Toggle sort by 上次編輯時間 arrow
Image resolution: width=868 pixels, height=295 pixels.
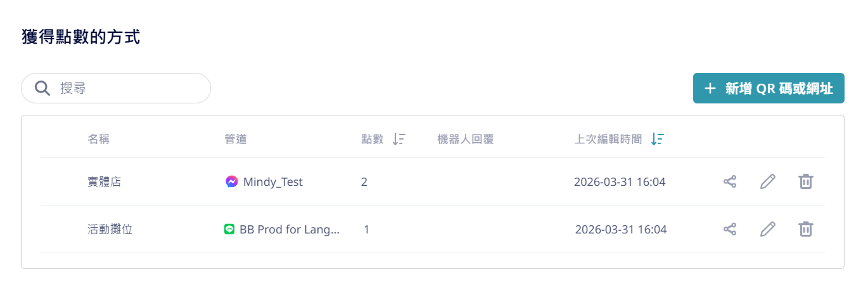coord(657,139)
